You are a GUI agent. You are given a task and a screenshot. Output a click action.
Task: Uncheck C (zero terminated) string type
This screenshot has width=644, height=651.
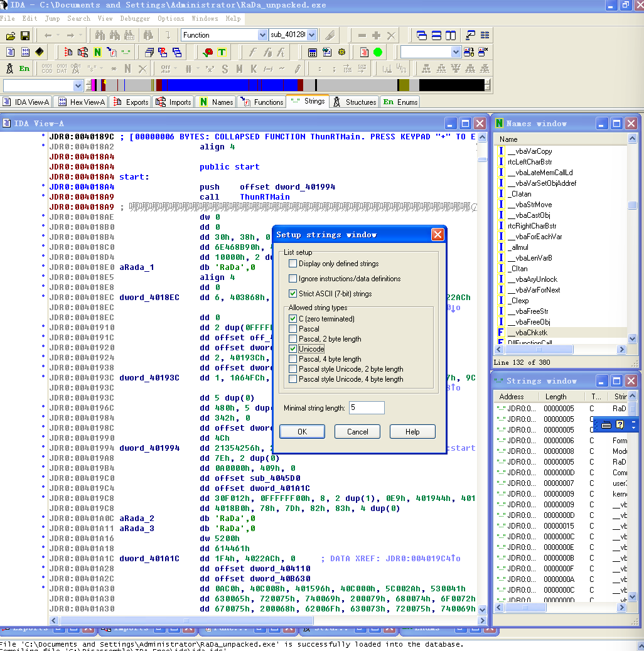pos(292,319)
